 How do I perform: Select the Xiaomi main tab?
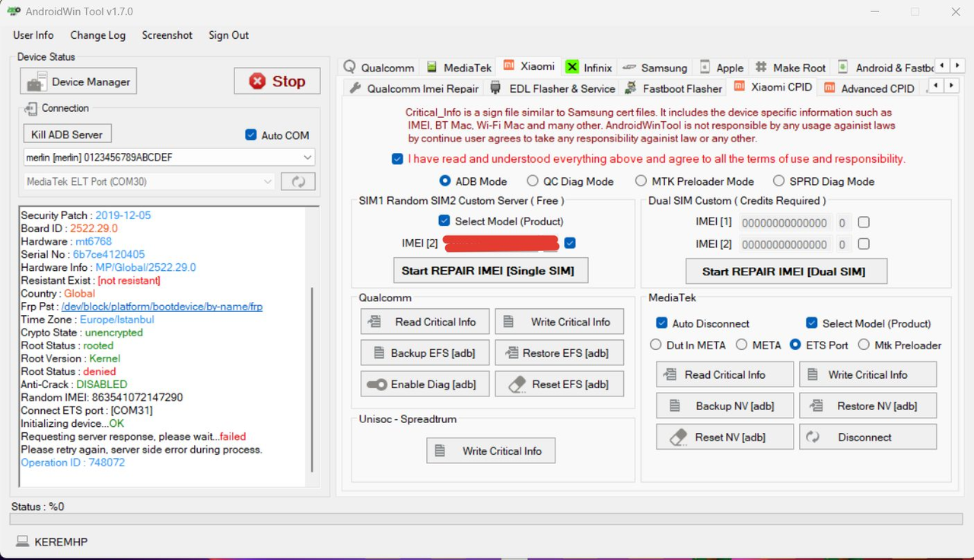click(529, 66)
